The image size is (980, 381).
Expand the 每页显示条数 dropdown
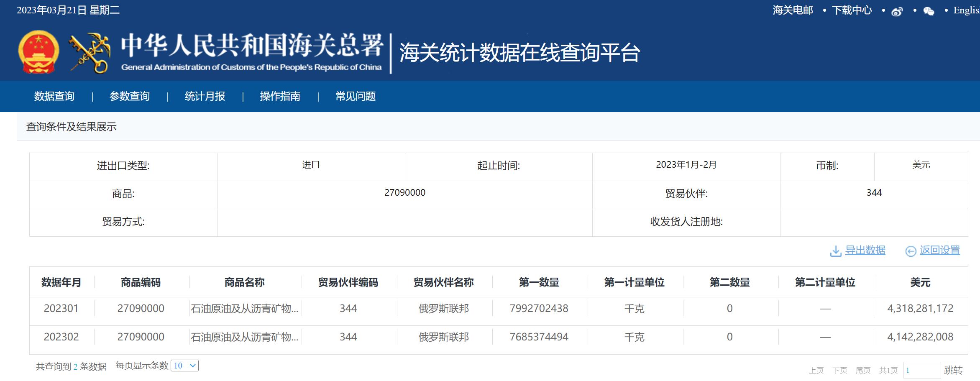point(184,366)
